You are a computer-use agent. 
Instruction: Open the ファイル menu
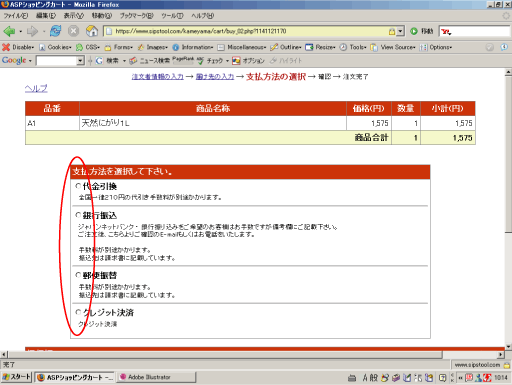(x=16, y=15)
